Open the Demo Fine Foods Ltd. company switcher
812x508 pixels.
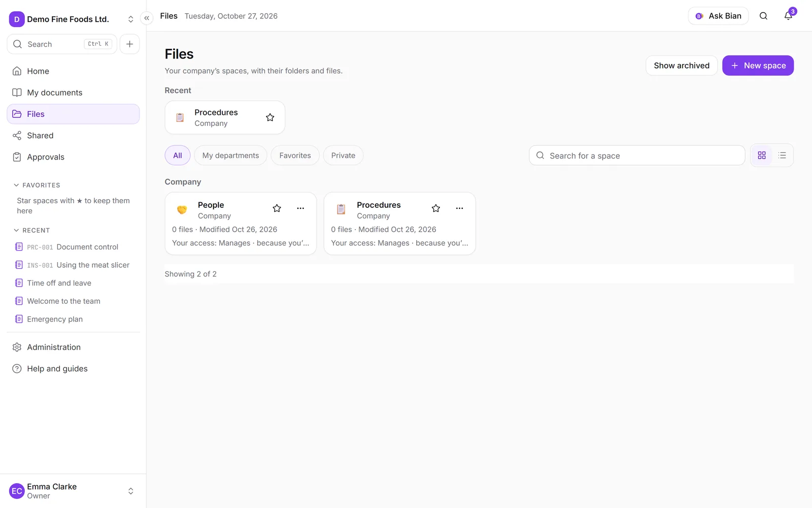(x=73, y=19)
